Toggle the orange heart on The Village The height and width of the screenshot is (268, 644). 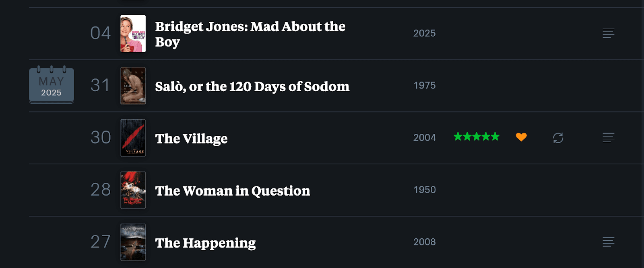point(521,137)
